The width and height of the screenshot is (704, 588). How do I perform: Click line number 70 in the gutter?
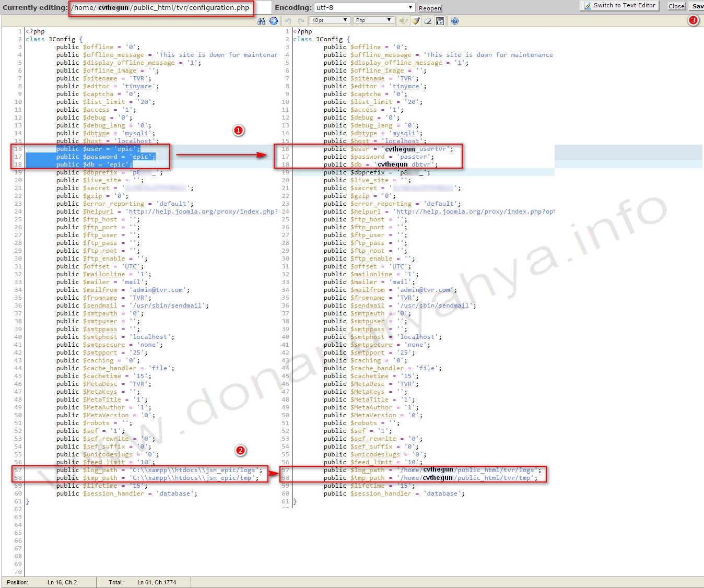tap(18, 572)
